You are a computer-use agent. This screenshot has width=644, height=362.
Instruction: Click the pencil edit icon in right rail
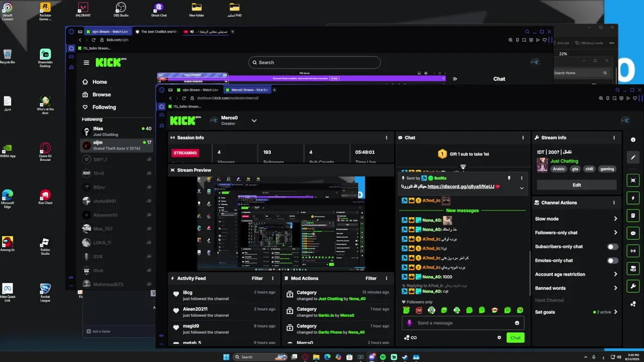pos(633,157)
